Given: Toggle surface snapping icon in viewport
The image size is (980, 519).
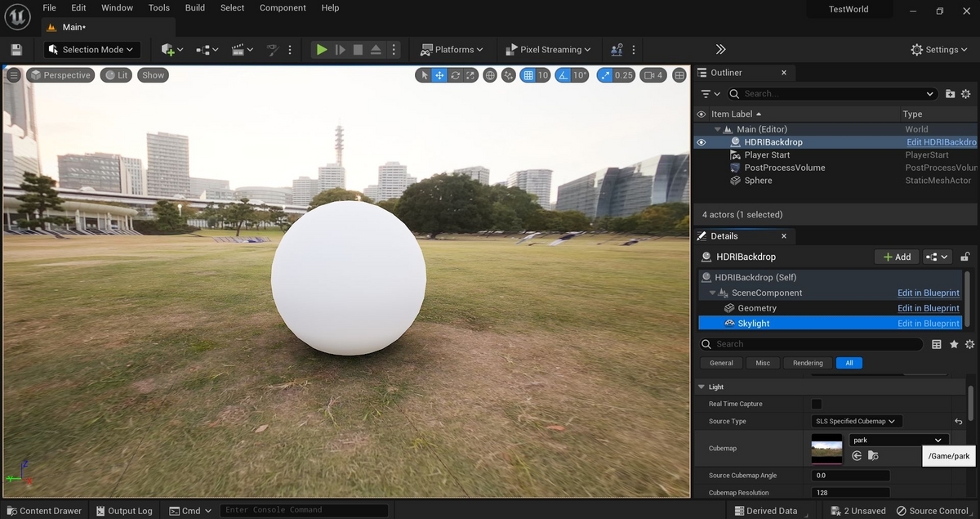Looking at the screenshot, I should point(509,75).
